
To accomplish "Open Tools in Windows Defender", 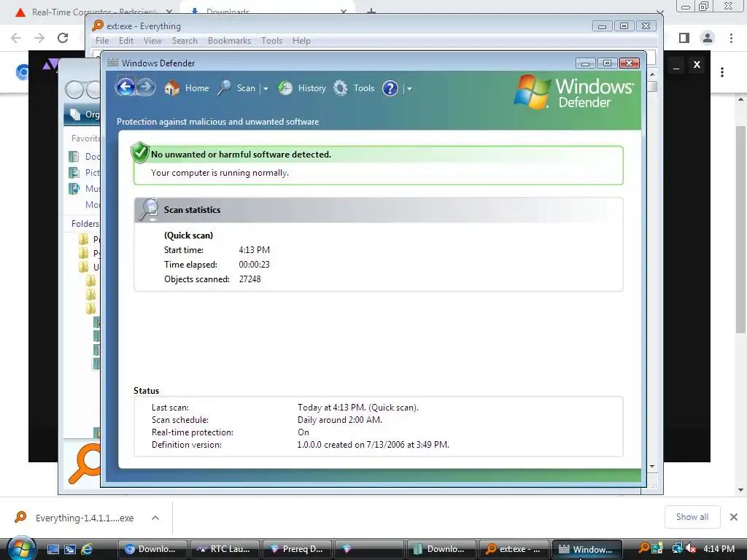I will click(363, 88).
